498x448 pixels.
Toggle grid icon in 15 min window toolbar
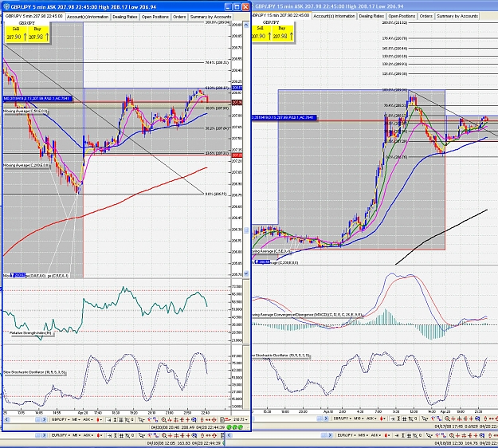(405, 419)
